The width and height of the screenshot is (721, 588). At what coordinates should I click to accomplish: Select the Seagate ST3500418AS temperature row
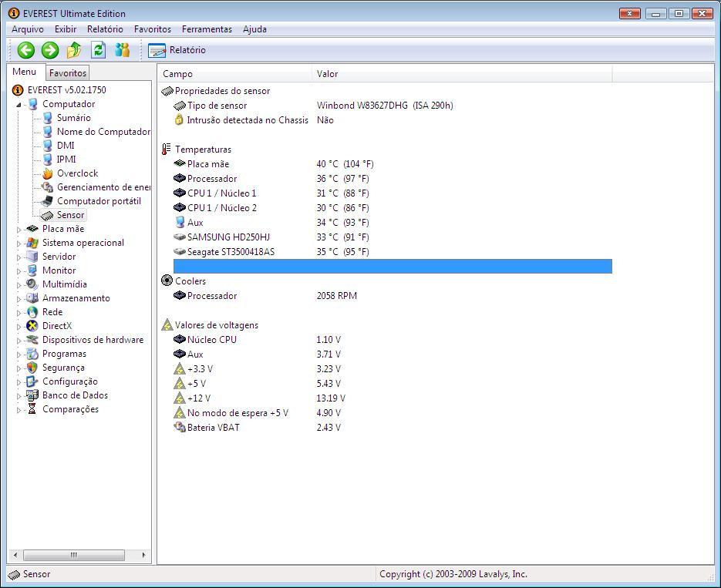pos(393,252)
